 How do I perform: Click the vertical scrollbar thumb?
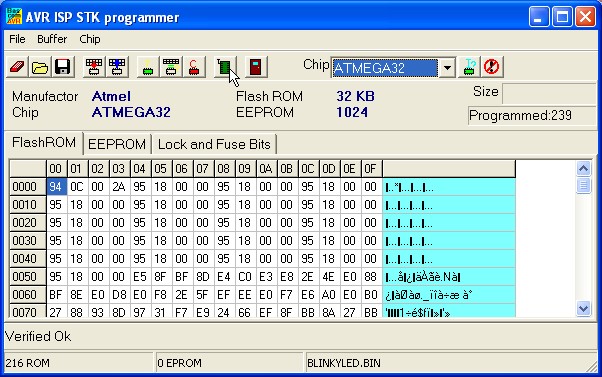583,185
